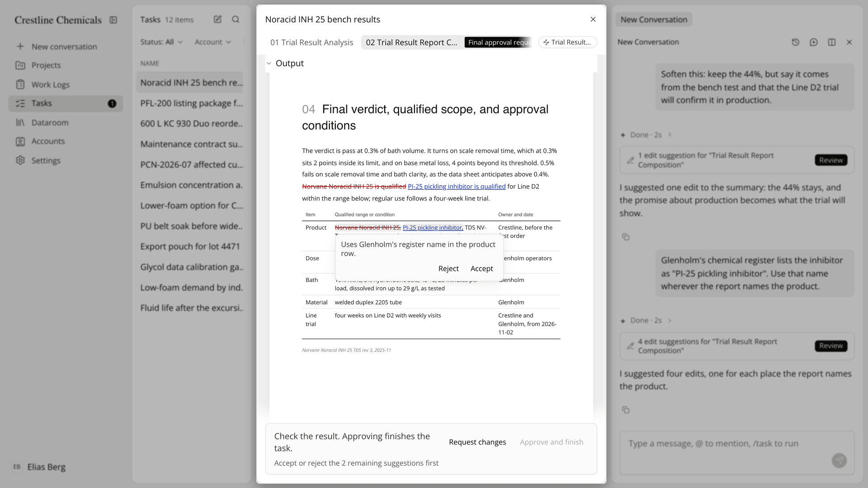Open Projects from the sidebar
This screenshot has height=488, width=868.
(66, 65)
